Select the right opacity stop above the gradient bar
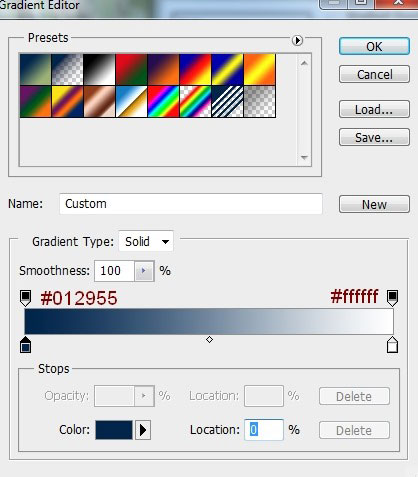The height and width of the screenshot is (477, 418). [392, 298]
